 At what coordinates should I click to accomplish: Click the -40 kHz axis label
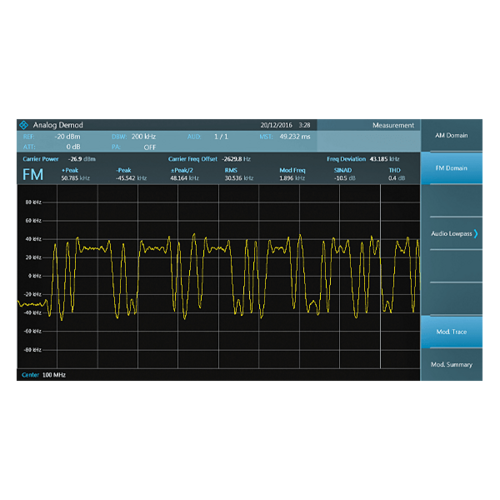(32, 313)
